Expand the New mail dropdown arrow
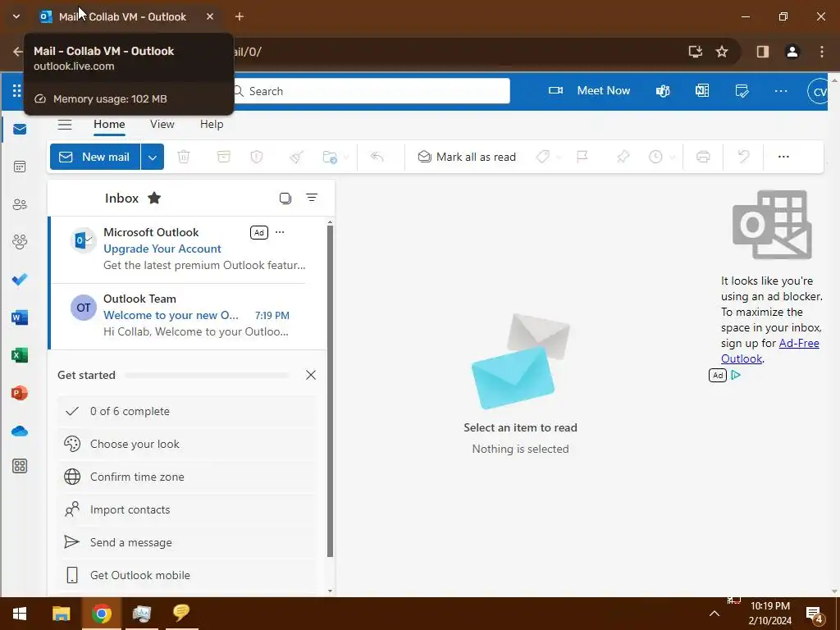This screenshot has width=840, height=630. (152, 157)
